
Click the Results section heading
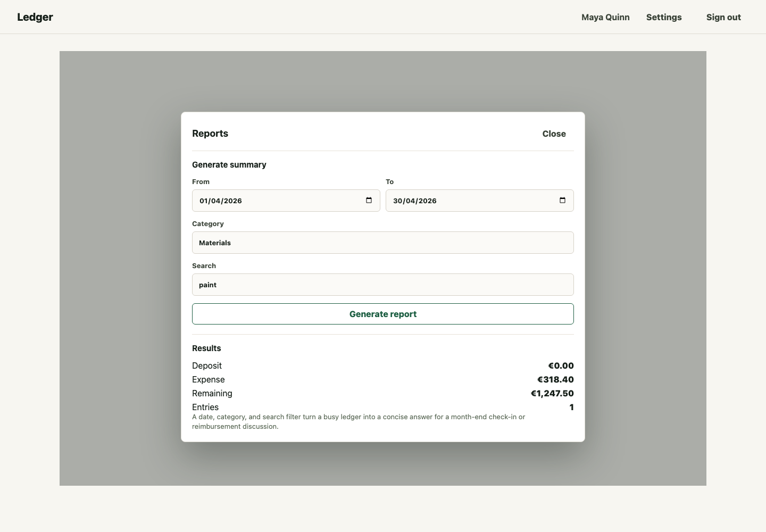(206, 348)
